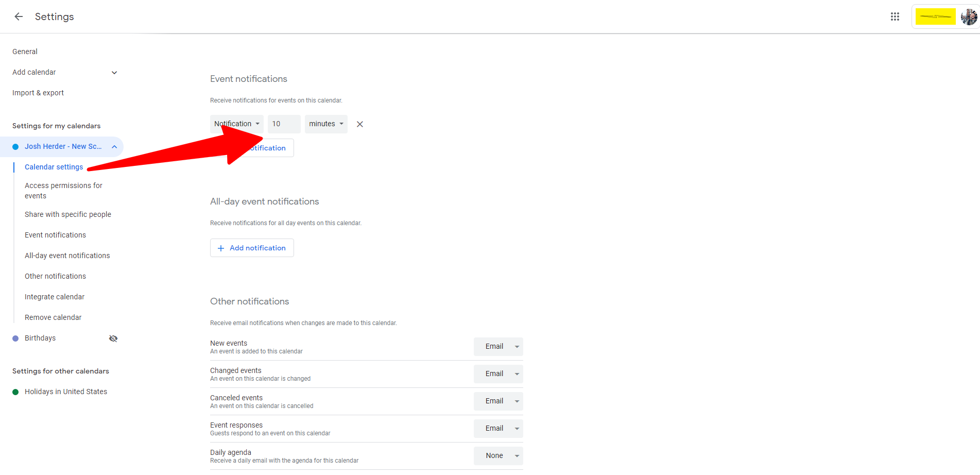Change Event responses notification dropdown

[x=498, y=429]
